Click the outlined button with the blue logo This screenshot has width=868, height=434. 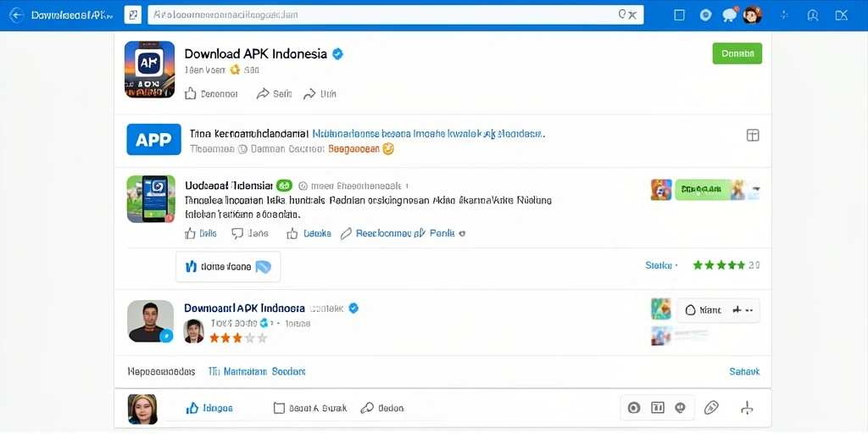tap(228, 267)
